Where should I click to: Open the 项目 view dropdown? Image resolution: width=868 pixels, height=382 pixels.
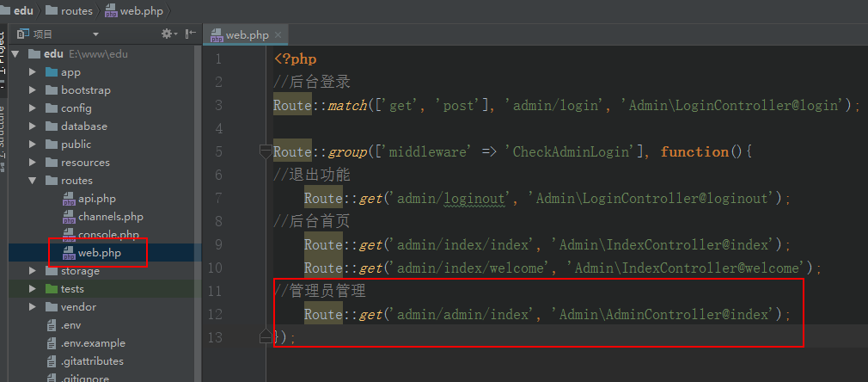click(x=95, y=34)
